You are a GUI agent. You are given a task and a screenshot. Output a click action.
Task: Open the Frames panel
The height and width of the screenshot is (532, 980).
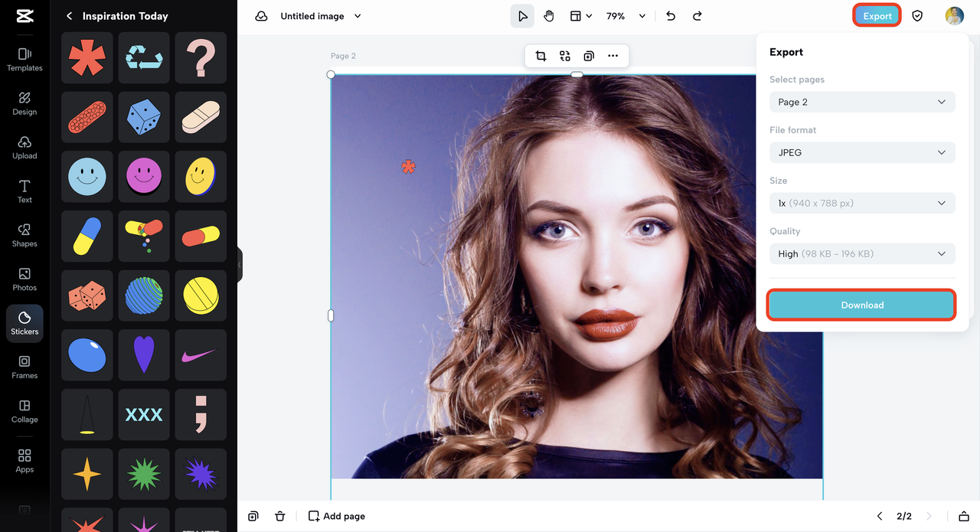pyautogui.click(x=24, y=367)
